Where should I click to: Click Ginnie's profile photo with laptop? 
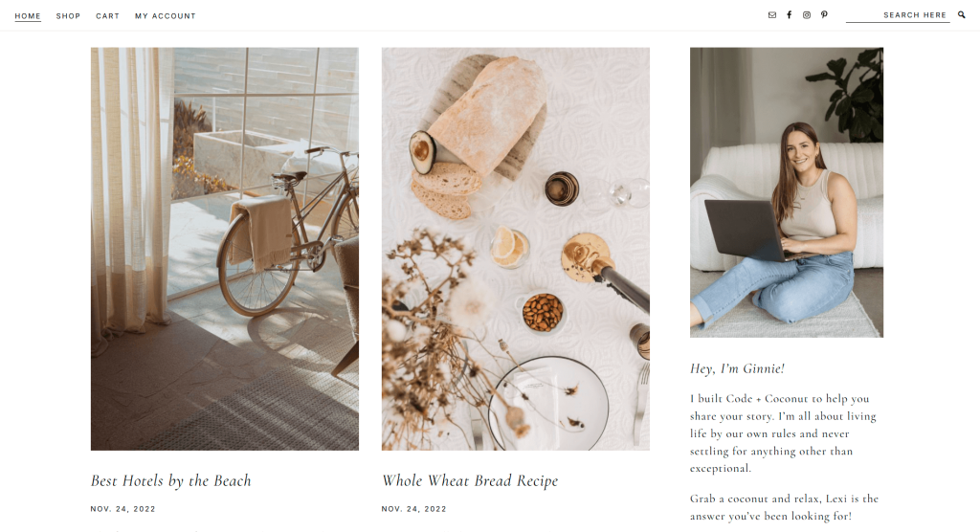pos(787,192)
